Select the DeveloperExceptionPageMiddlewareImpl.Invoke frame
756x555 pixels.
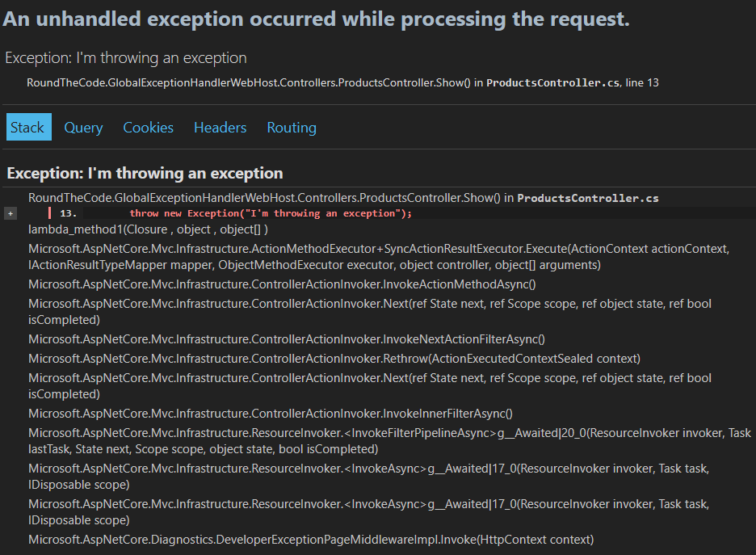(x=309, y=539)
